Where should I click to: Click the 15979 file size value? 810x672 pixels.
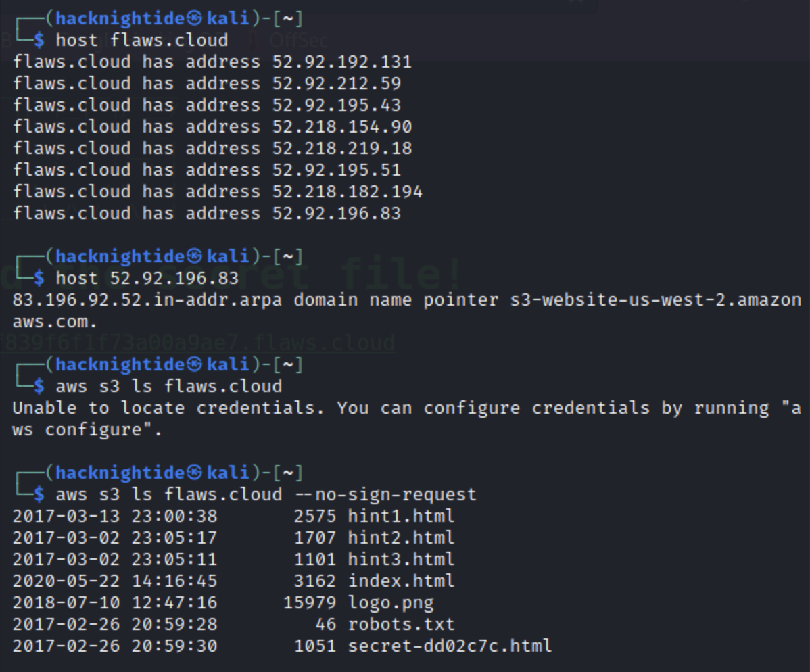click(x=309, y=603)
